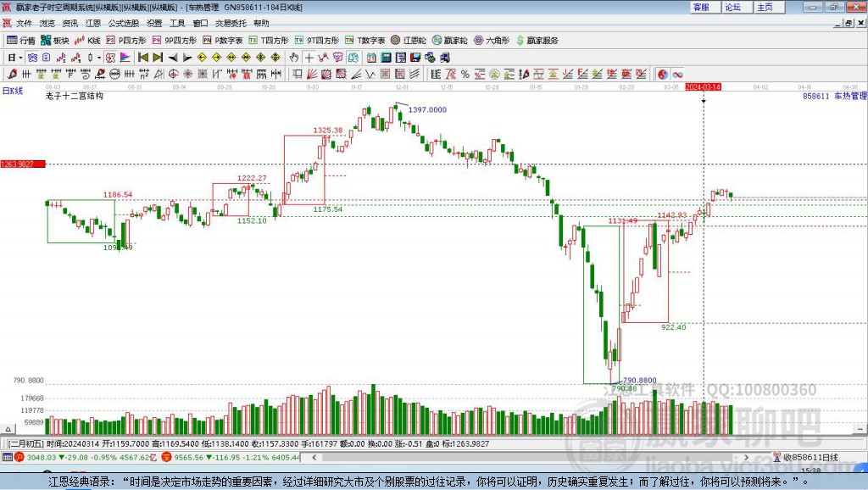868x490 pixels.
Task: Click the purple-green triangle flag icon
Action: click(125, 58)
